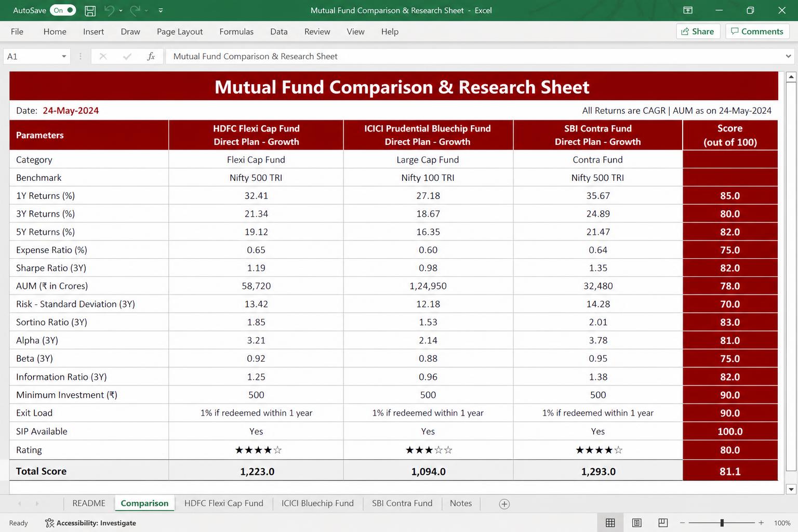Image resolution: width=798 pixels, height=532 pixels.
Task: Open the View ribbon tab
Action: click(x=355, y=32)
